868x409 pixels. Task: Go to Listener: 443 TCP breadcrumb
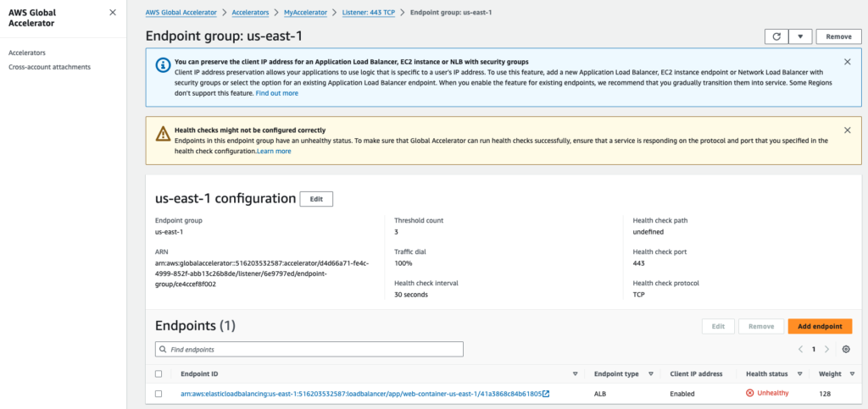coord(369,12)
